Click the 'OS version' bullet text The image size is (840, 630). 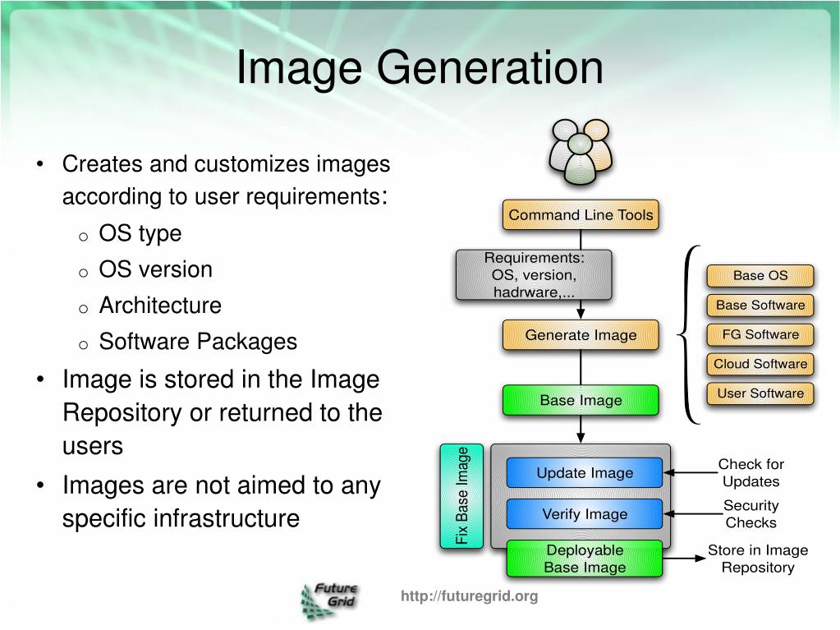[156, 269]
